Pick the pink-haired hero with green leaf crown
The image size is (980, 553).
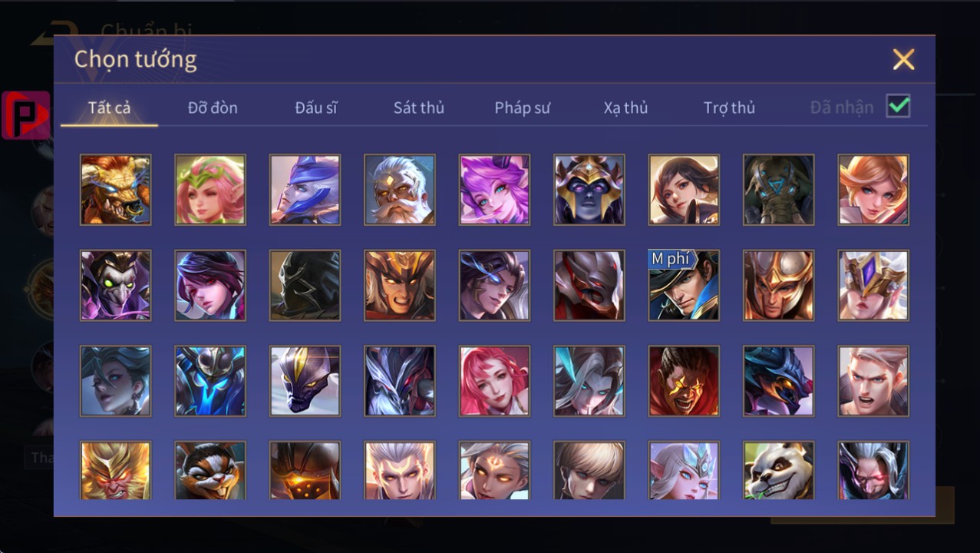210,190
